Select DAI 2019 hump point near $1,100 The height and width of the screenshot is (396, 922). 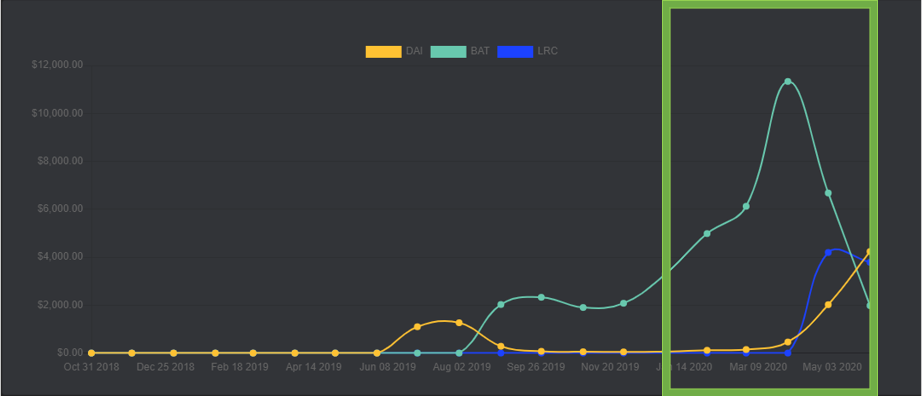point(417,327)
